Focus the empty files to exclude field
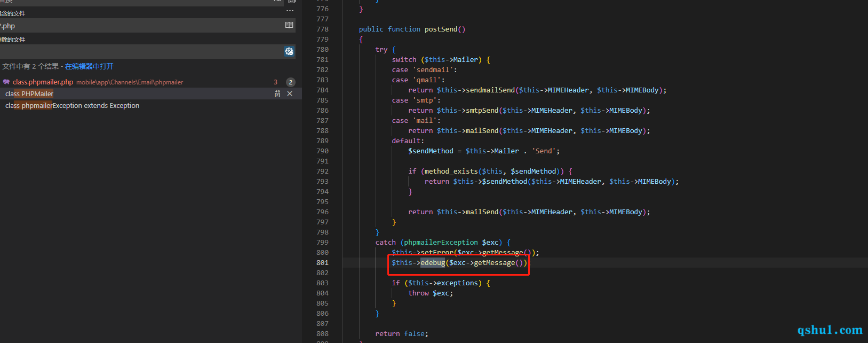 tap(141, 51)
